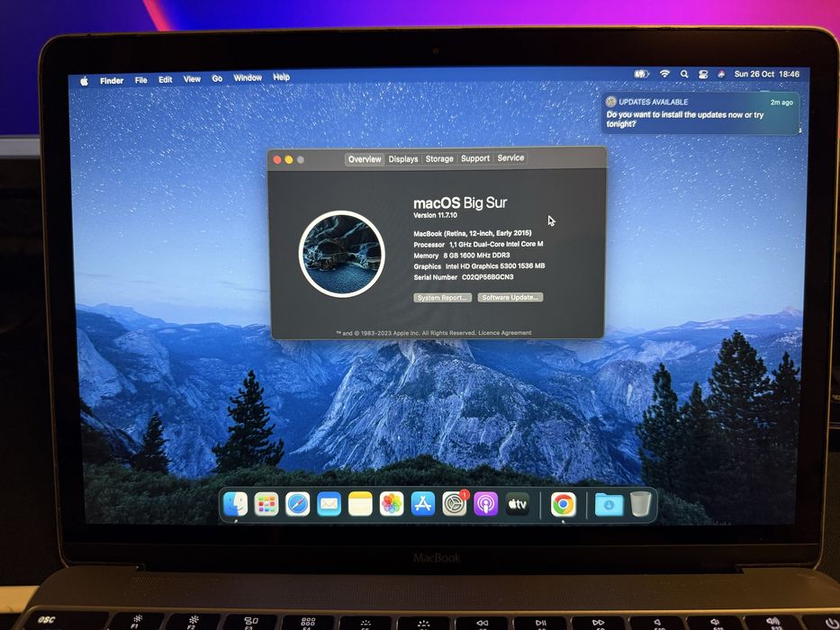This screenshot has height=630, width=840.
Task: Close the About This Mac window
Action: [x=277, y=159]
